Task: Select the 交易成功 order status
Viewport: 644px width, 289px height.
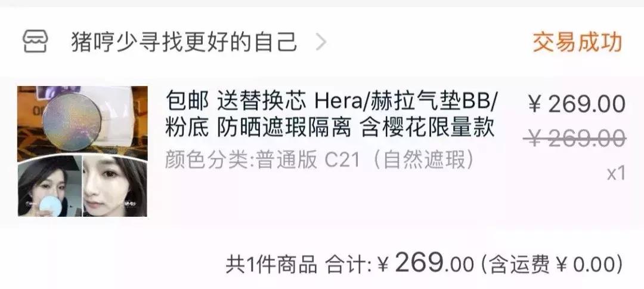Action: 577,42
